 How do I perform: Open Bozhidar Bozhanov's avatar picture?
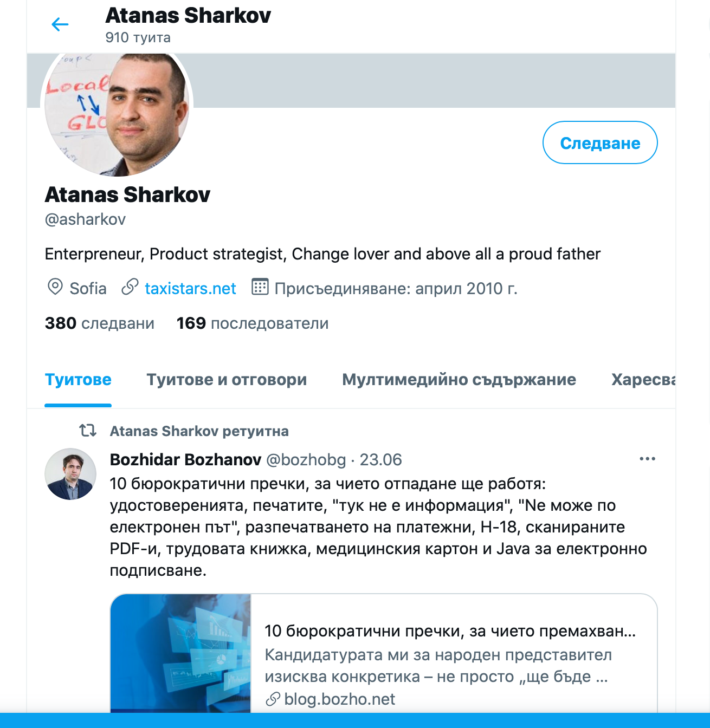(x=70, y=474)
